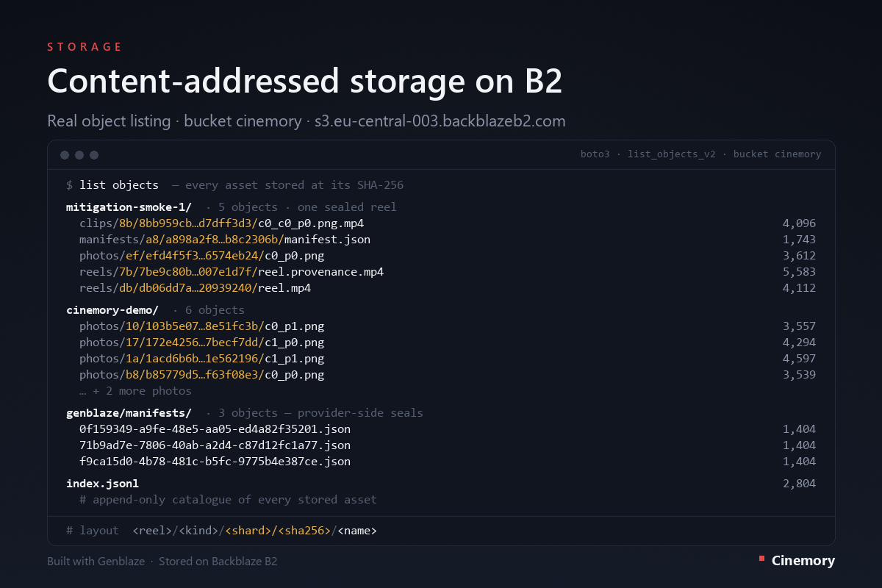
Task: Click the red Cinemory logo square
Action: click(x=761, y=559)
